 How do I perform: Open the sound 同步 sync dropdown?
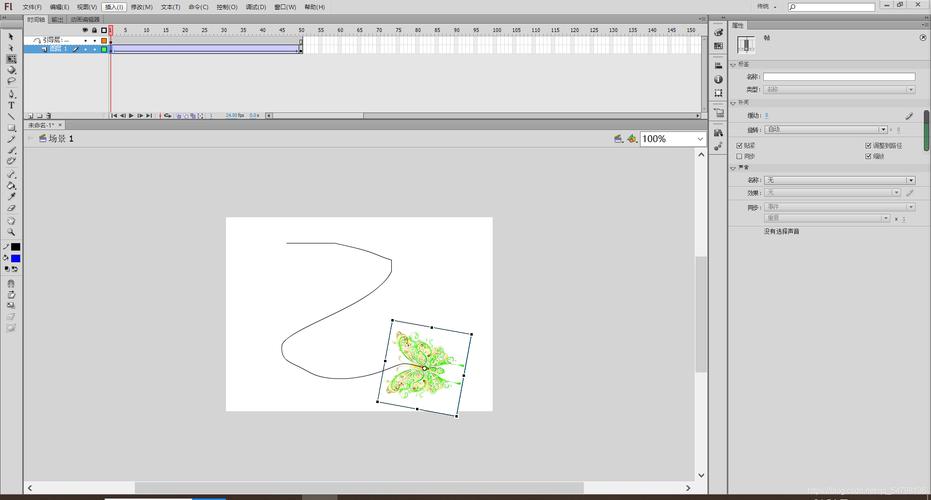(x=839, y=207)
